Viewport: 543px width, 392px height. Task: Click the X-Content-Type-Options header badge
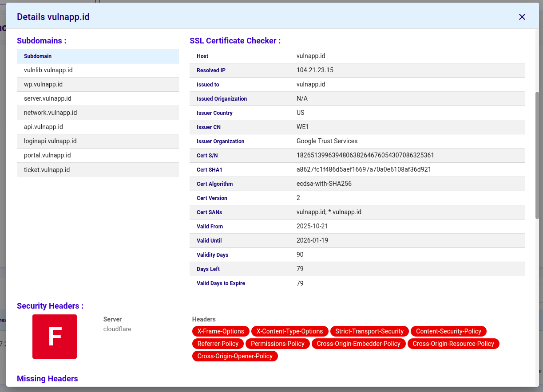(290, 331)
